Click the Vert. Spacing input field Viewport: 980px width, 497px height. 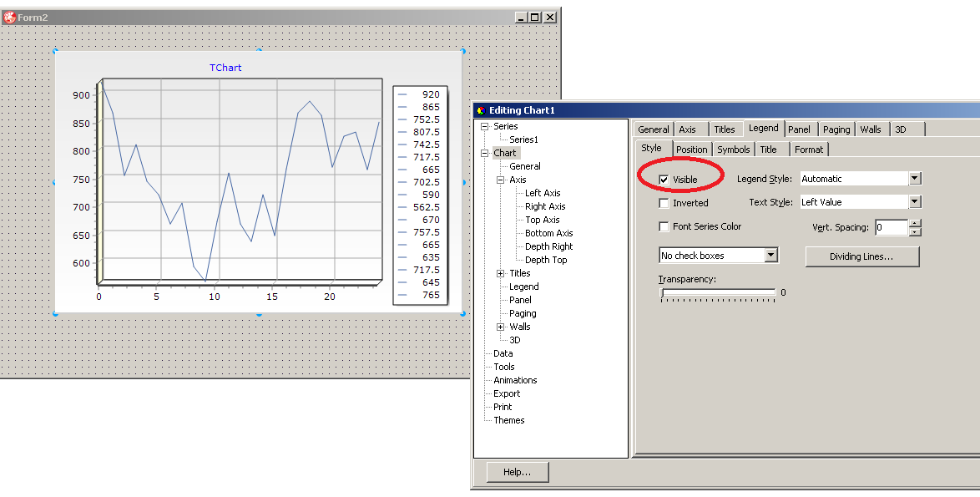pos(892,227)
